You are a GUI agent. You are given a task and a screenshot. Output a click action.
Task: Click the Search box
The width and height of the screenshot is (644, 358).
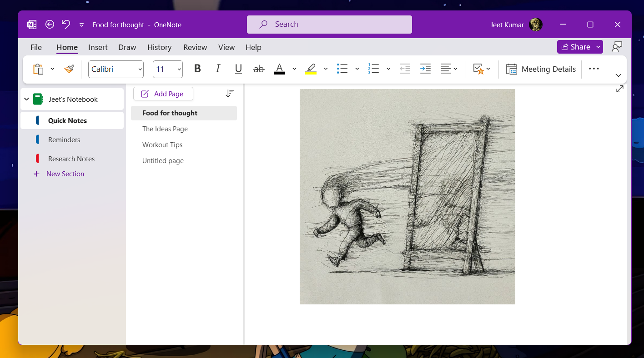329,25
